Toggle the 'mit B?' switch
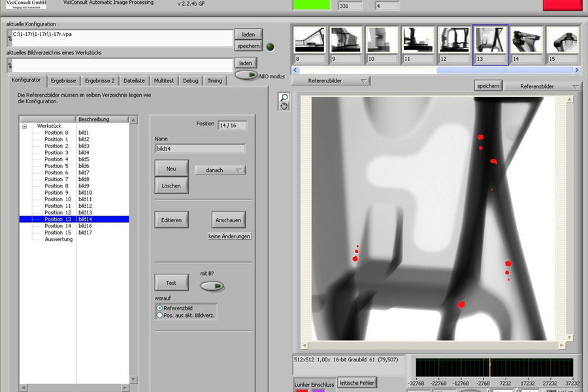 (212, 286)
